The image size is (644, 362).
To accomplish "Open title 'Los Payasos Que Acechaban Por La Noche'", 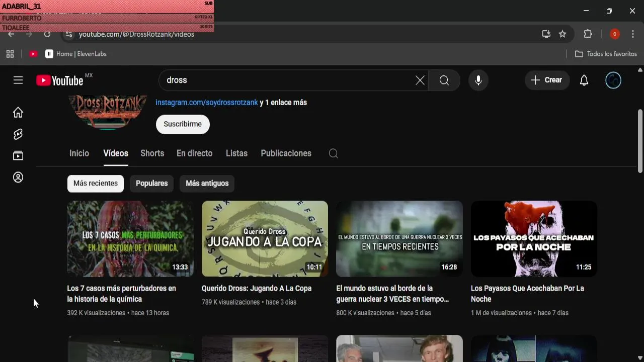I will (527, 294).
